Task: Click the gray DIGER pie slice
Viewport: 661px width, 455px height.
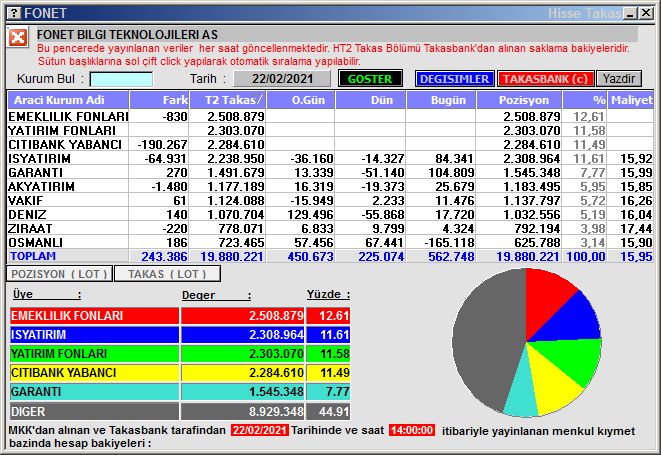Action: (485, 337)
